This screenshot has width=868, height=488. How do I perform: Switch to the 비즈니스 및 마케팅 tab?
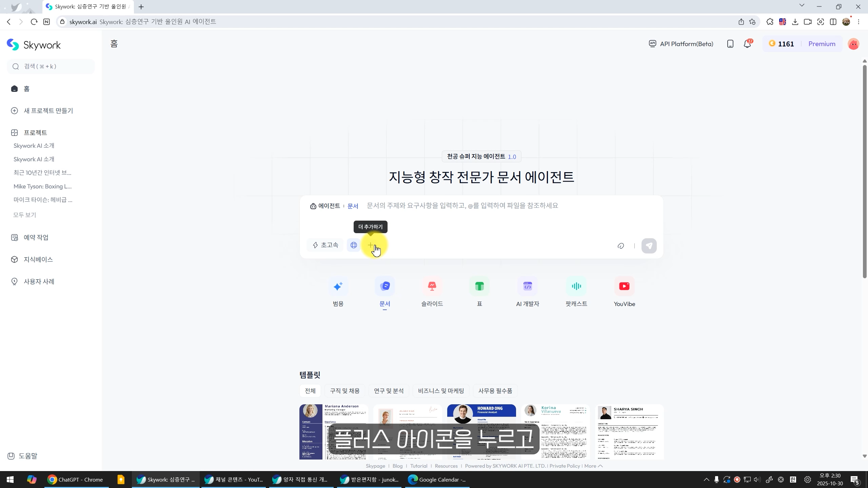pyautogui.click(x=441, y=391)
